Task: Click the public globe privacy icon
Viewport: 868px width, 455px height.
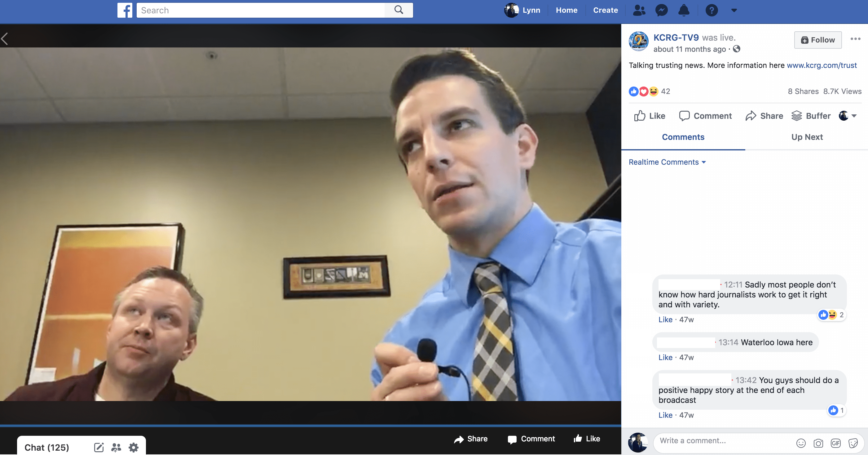Action: [737, 49]
